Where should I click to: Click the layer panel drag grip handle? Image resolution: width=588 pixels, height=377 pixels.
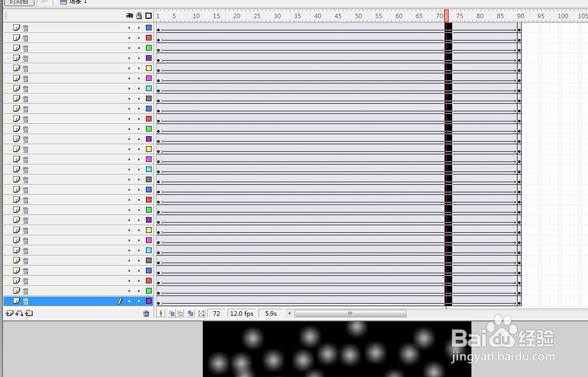pyautogui.click(x=6, y=16)
